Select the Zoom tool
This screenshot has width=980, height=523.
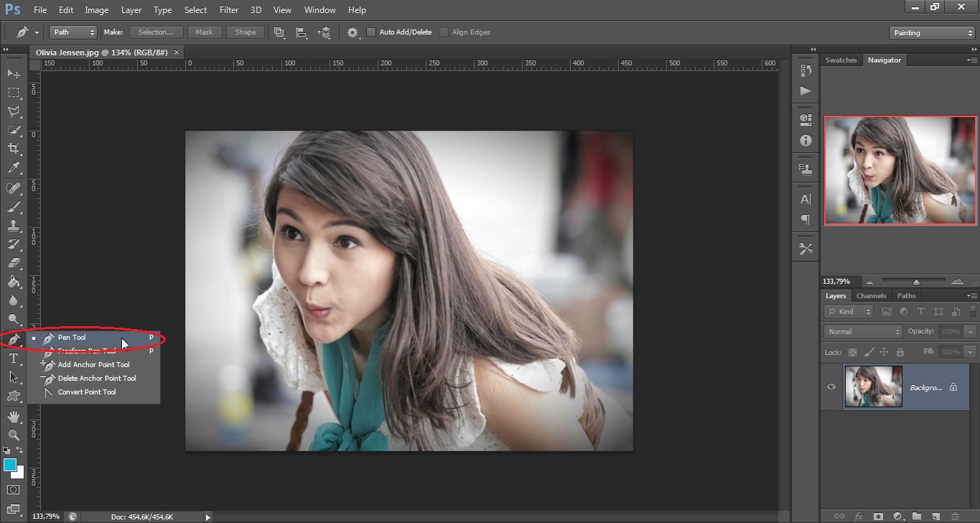(x=14, y=435)
